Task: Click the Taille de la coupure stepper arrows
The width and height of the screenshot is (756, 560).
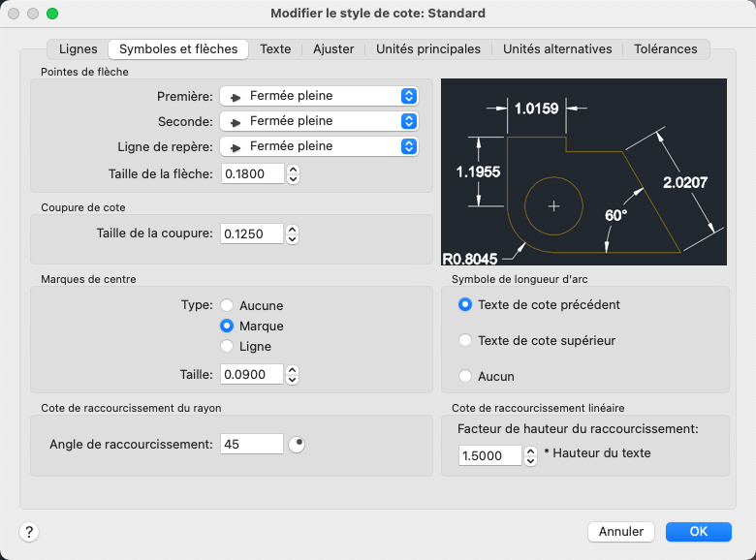Action: (x=294, y=233)
